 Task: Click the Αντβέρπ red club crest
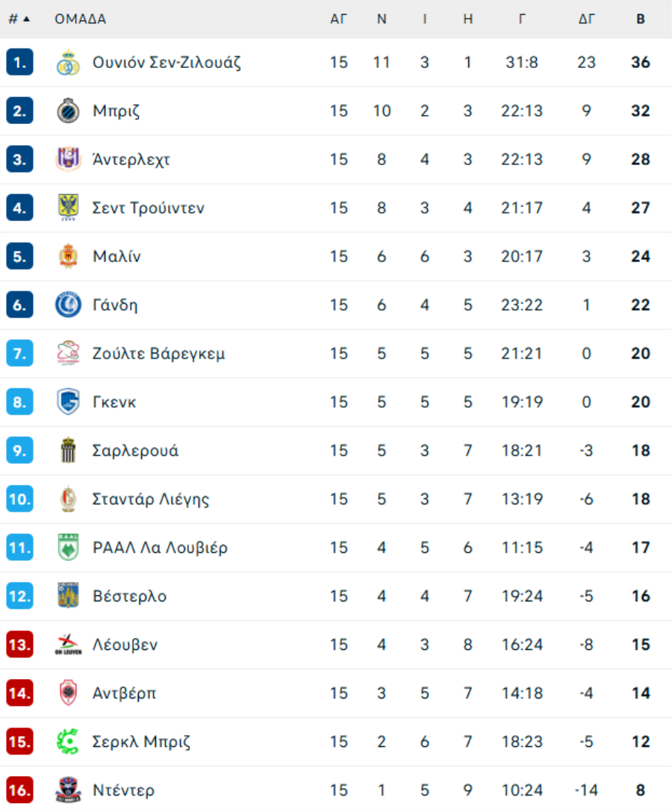pos(68,693)
